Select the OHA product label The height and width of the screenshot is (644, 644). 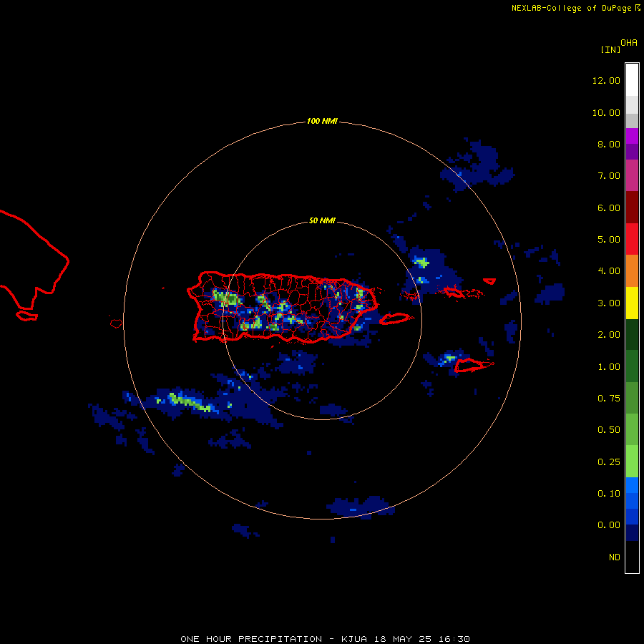pyautogui.click(x=629, y=43)
